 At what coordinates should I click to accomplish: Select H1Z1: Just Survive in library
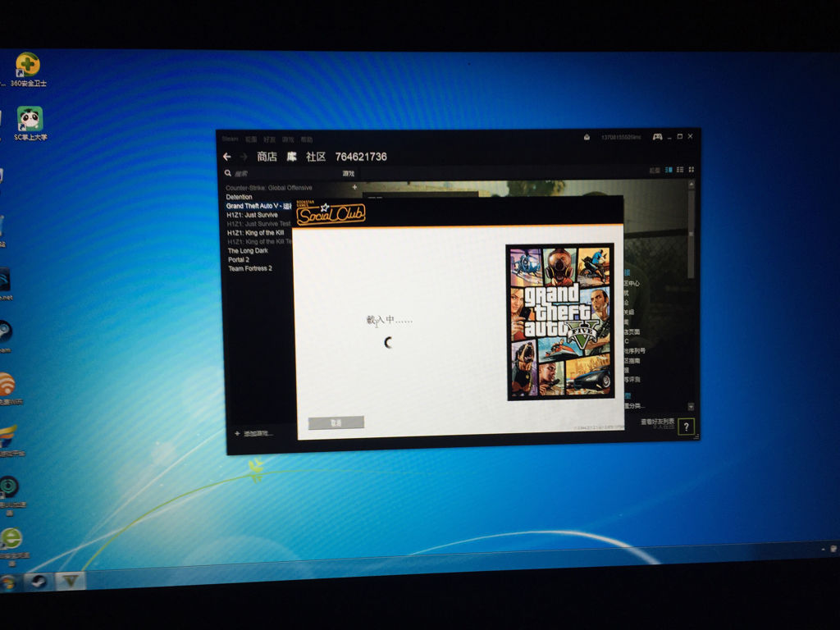tap(252, 215)
